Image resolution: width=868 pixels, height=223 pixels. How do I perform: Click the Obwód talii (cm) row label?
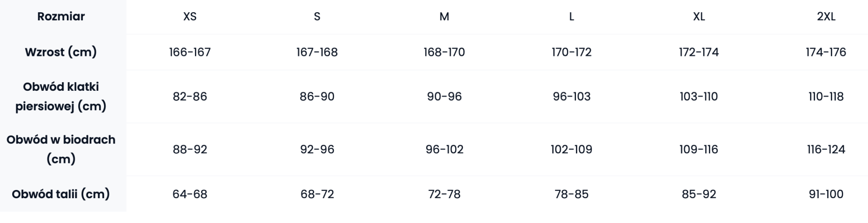[61, 194]
